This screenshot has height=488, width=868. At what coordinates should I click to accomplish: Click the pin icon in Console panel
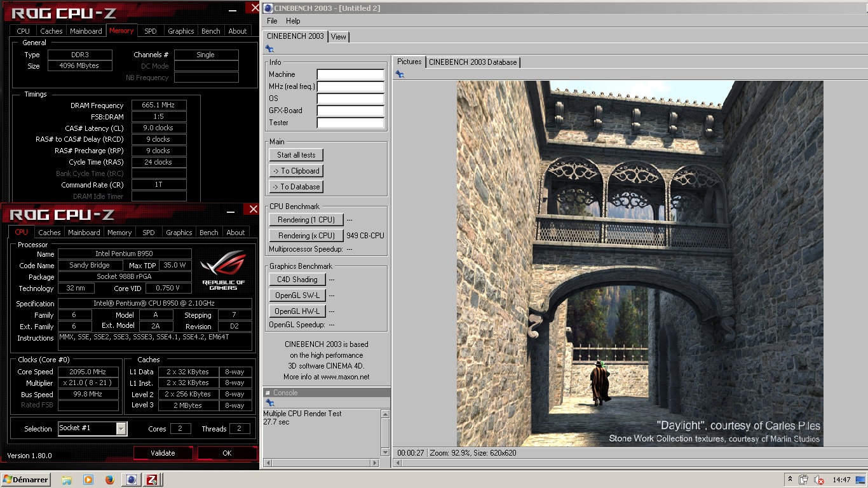[x=269, y=403]
